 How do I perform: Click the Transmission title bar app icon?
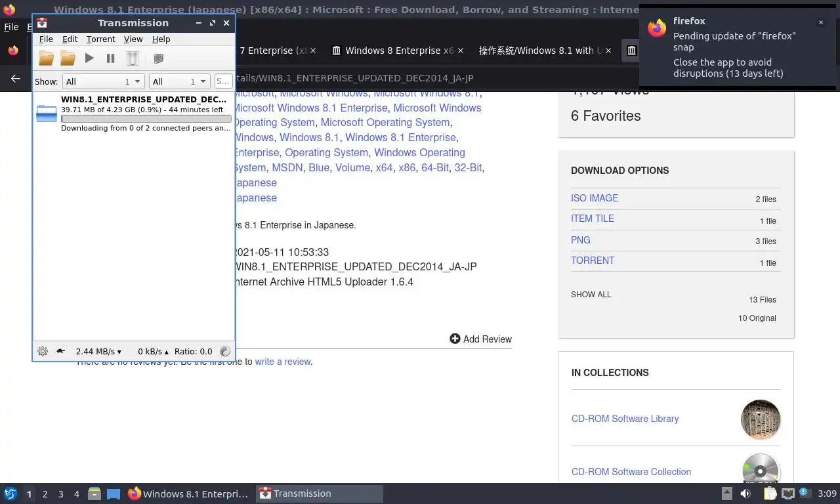pyautogui.click(x=42, y=23)
